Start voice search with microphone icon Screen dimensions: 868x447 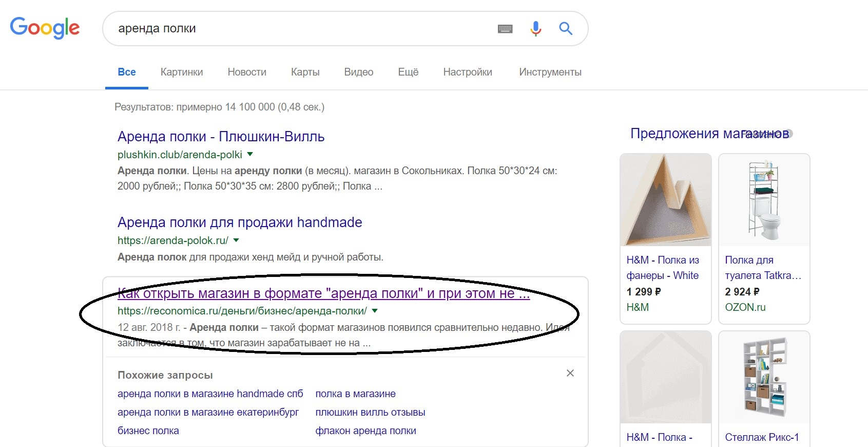(x=535, y=29)
